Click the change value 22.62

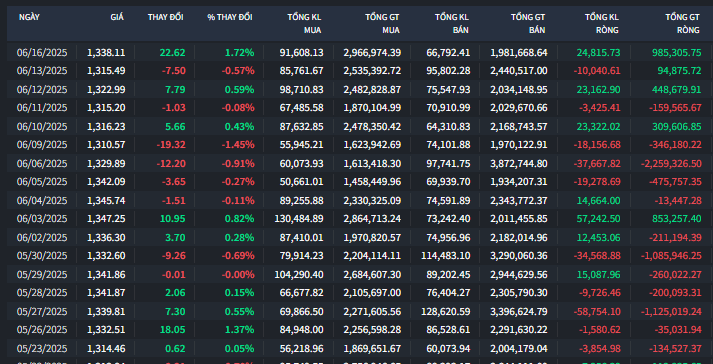(172, 52)
